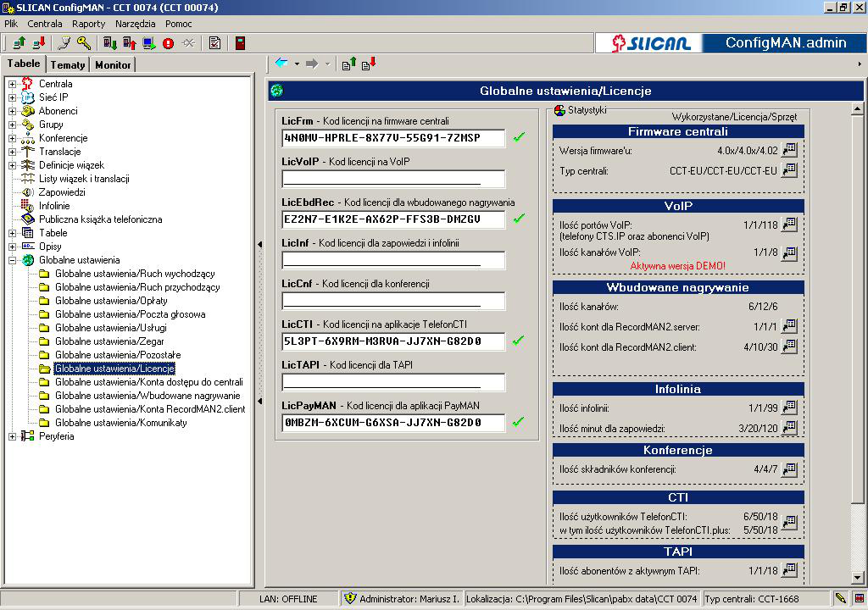Go back with the blue left arrow
The image size is (868, 610).
pyautogui.click(x=281, y=63)
